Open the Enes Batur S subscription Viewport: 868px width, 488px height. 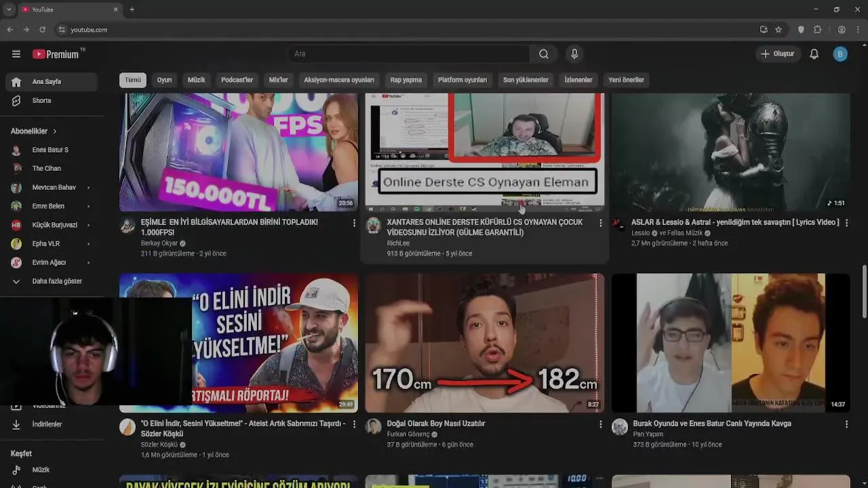pos(52,150)
